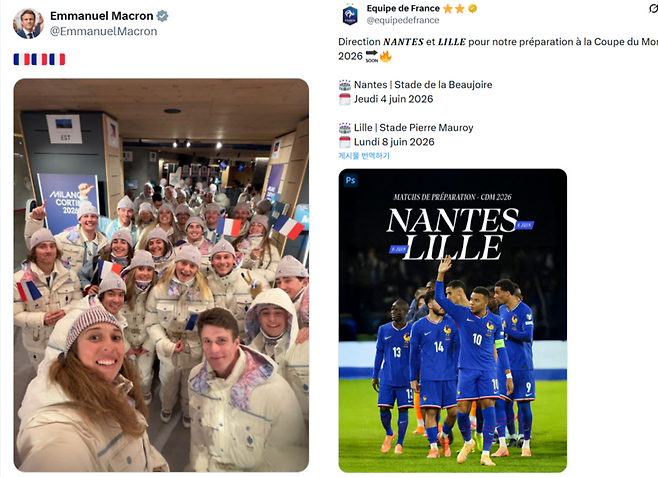Viewport: 658px width, 477px height.
Task: Open the @EmmanuelMacron handle link
Action: pyautogui.click(x=104, y=31)
